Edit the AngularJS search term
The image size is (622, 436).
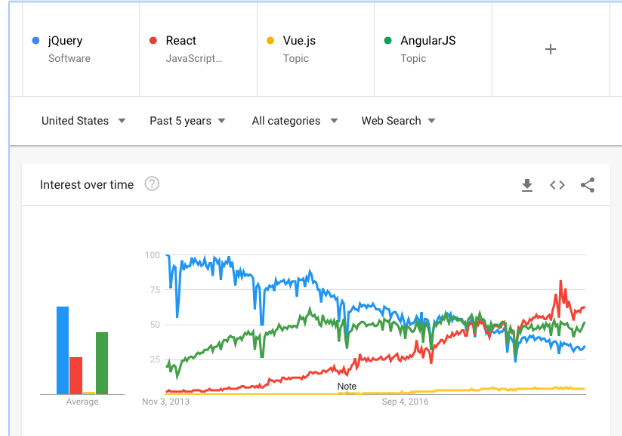[x=432, y=49]
